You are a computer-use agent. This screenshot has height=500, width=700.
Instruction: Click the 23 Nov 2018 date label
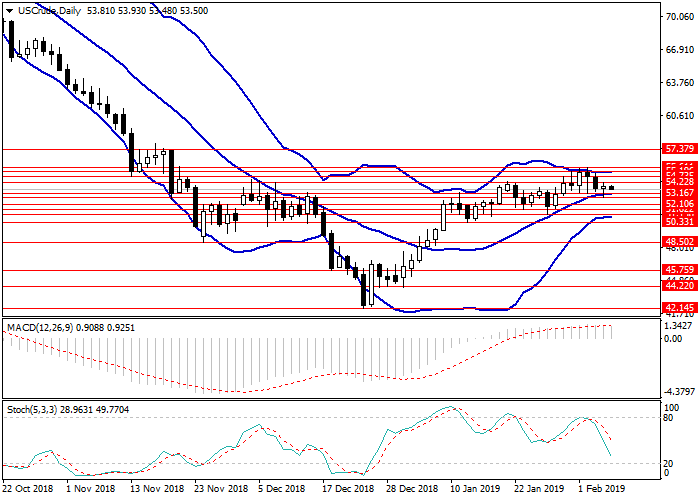[x=221, y=489]
